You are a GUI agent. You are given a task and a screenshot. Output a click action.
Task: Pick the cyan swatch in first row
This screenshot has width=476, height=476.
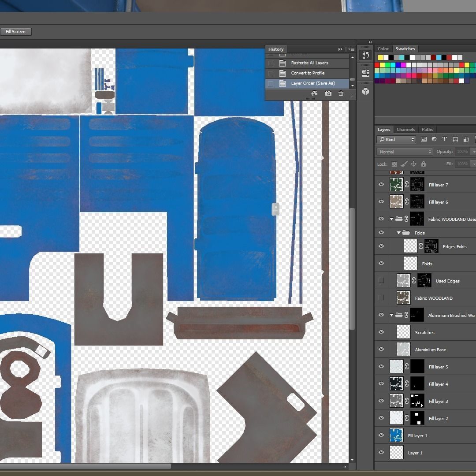point(393,65)
